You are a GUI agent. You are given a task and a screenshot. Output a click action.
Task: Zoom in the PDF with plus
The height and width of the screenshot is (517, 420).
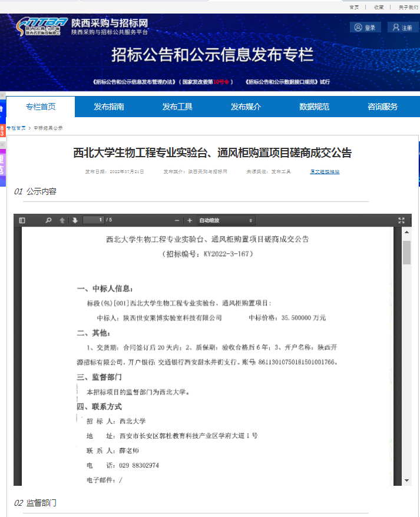click(x=190, y=220)
